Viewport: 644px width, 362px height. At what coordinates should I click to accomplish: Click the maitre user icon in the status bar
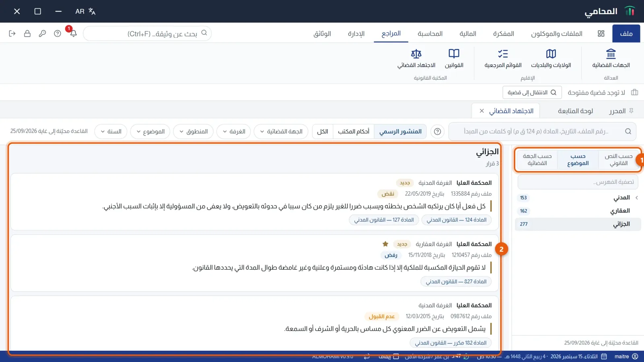pos(635,356)
